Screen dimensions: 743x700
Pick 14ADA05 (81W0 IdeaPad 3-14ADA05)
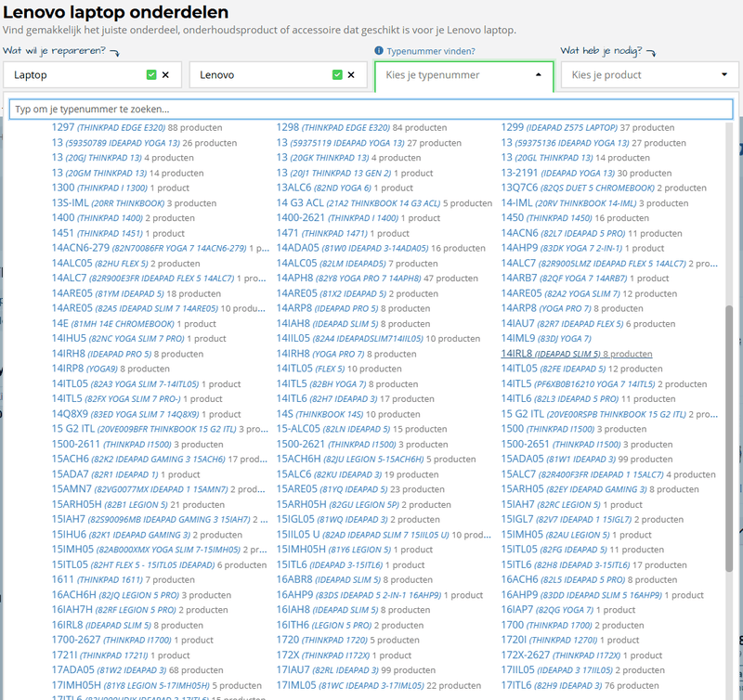click(x=381, y=248)
